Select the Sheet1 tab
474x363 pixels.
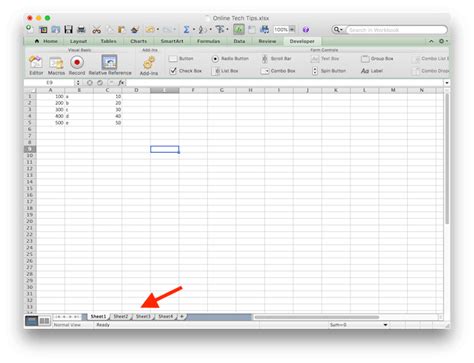click(x=98, y=316)
